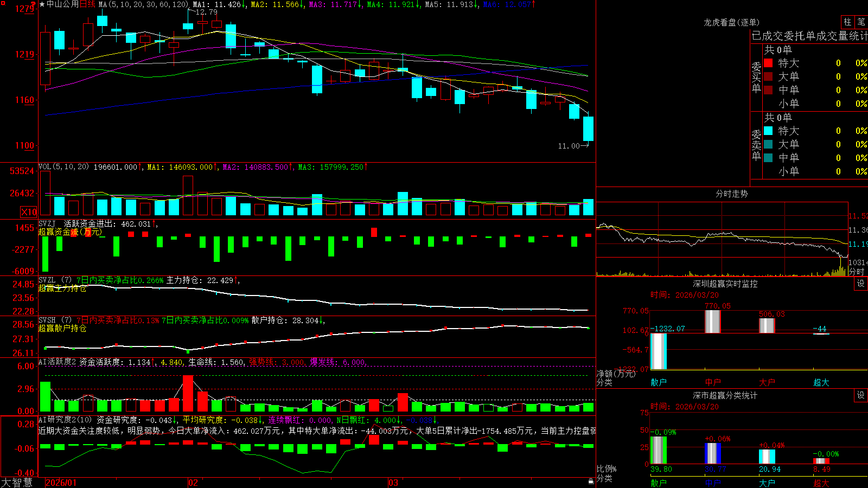Click the 委卖单 sell orders section label
868x488 pixels.
(756, 145)
